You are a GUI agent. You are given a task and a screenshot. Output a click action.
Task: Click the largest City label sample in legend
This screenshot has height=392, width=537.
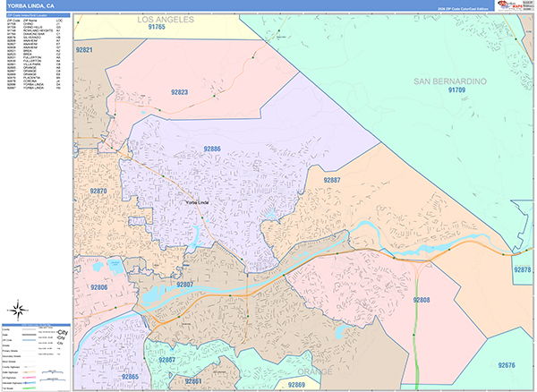point(63,332)
